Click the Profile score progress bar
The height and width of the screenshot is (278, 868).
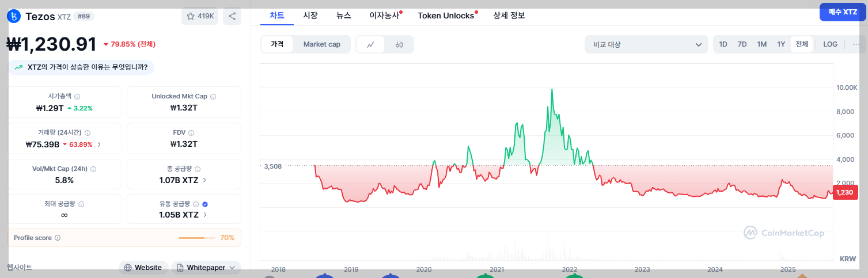[x=197, y=238]
